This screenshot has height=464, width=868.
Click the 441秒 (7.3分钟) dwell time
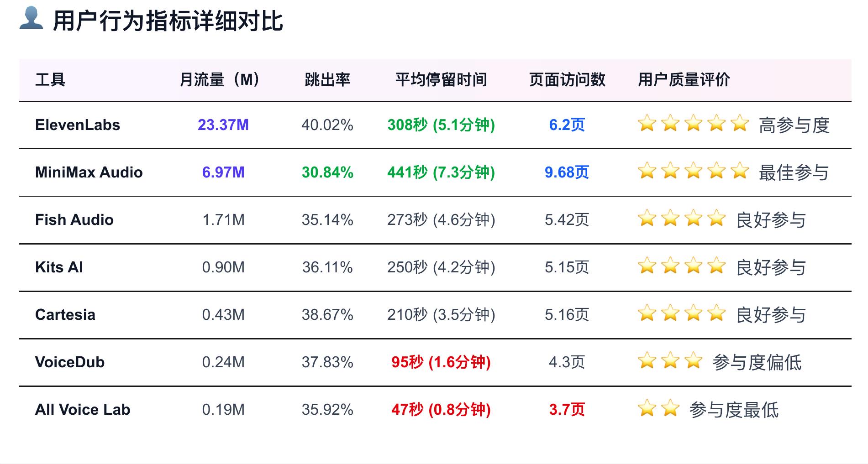pos(441,172)
